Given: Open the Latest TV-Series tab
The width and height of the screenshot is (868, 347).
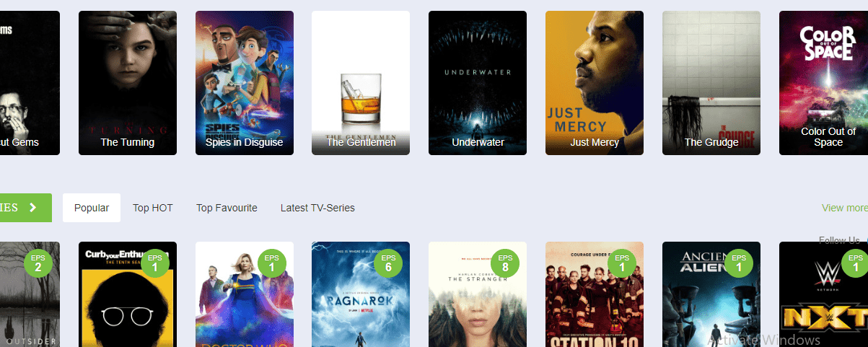Looking at the screenshot, I should coord(317,208).
